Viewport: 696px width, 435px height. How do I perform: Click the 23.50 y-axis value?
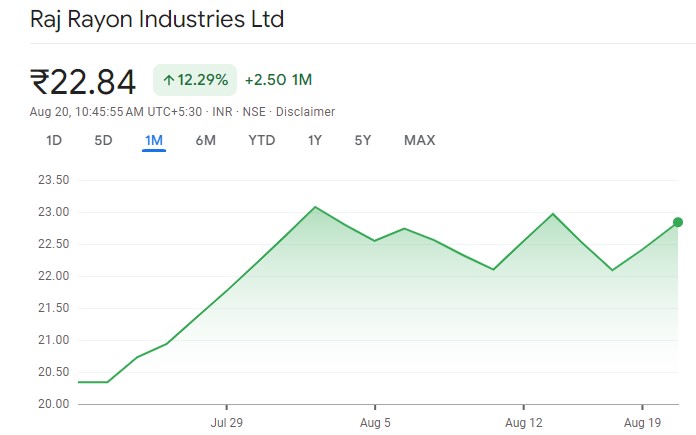tap(54, 180)
